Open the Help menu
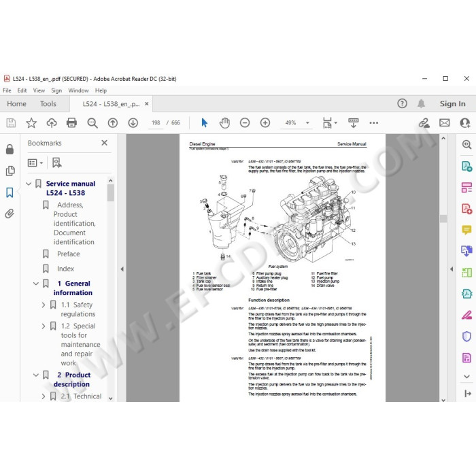 click(x=101, y=90)
